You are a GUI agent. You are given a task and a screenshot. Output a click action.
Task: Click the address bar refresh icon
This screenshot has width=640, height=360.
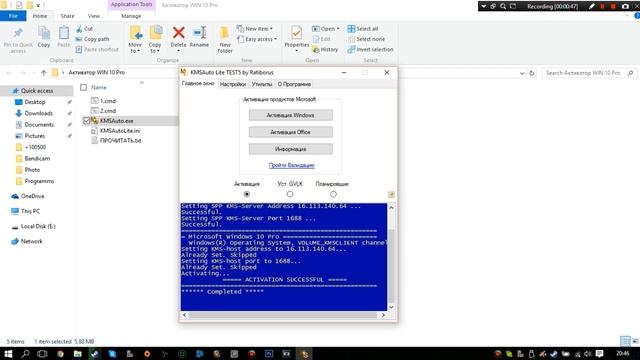pos(531,73)
